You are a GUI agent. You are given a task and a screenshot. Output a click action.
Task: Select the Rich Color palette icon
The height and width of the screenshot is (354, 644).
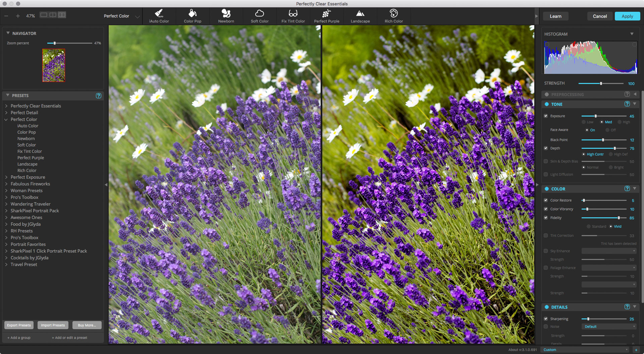pyautogui.click(x=393, y=16)
